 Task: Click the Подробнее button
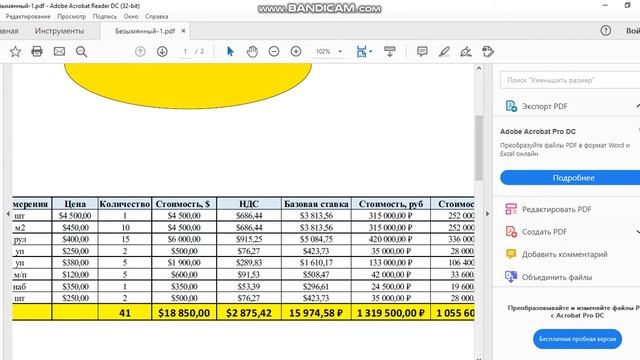[x=573, y=178]
